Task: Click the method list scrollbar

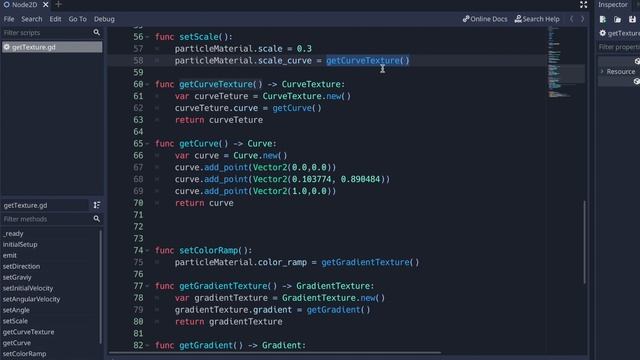Action: point(100,286)
